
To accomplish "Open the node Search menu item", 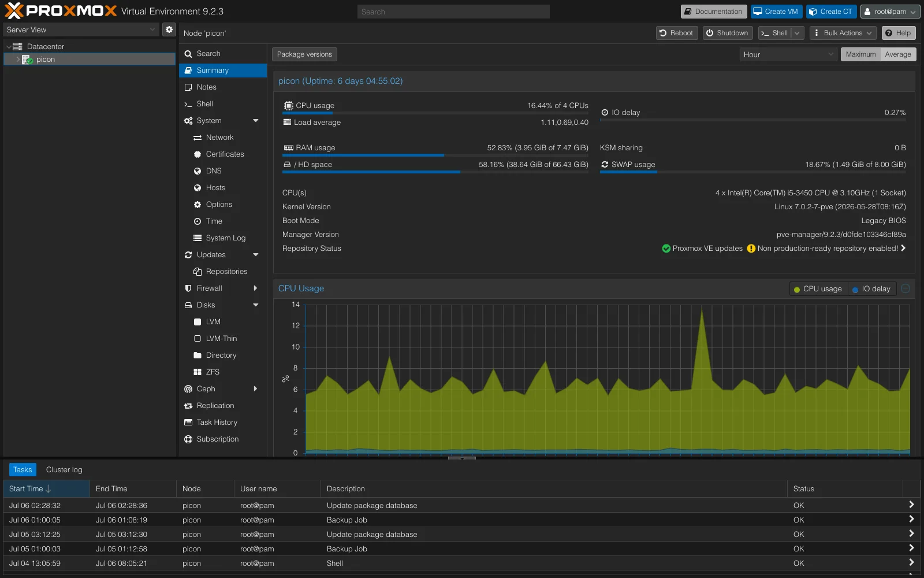I will pyautogui.click(x=223, y=54).
